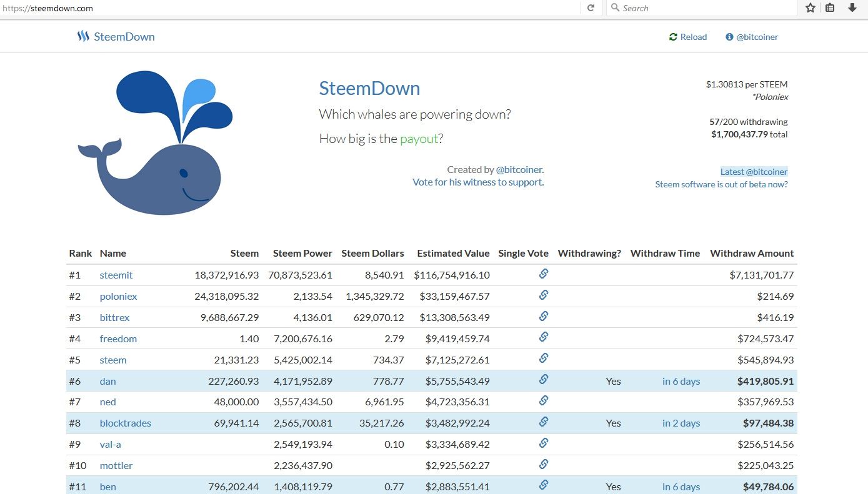Open the @bitcoiner navbar link
Image resolution: width=868 pixels, height=494 pixels.
[x=757, y=37]
